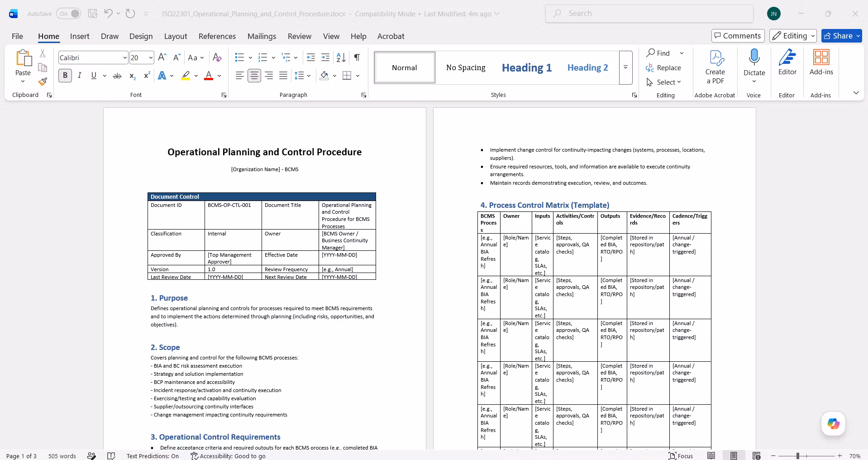
Task: Open the Comments pane
Action: (738, 36)
